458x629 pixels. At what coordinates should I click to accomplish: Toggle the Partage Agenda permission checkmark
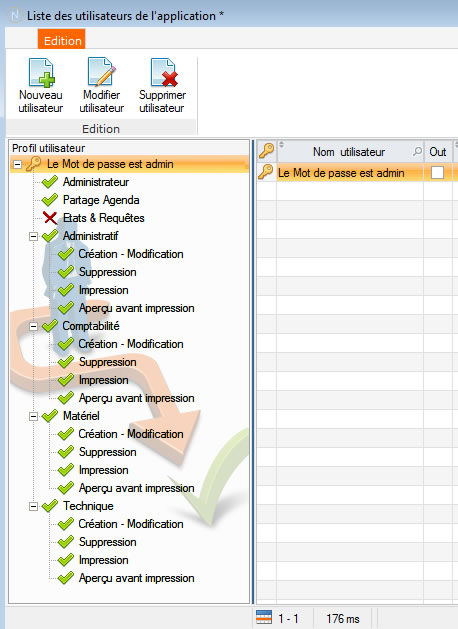(x=50, y=200)
